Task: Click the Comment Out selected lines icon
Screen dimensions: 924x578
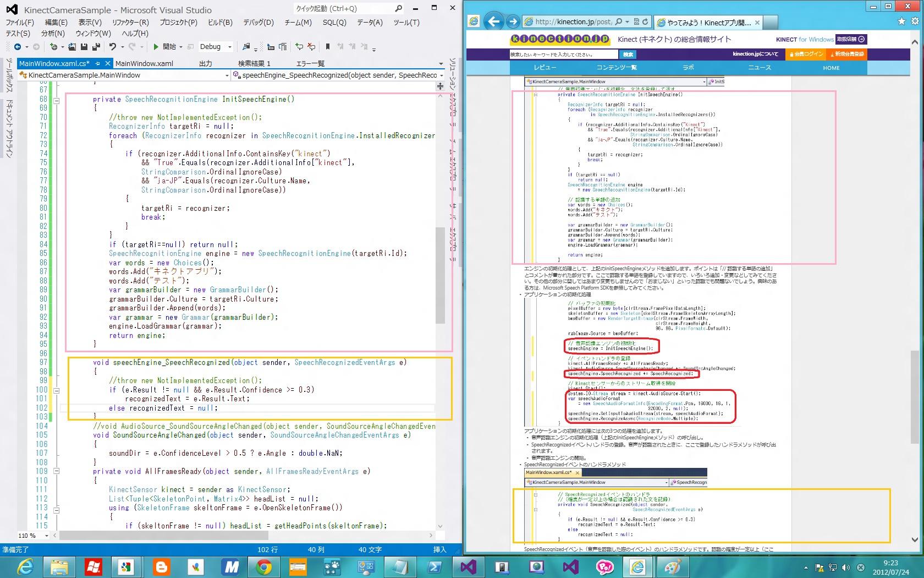Action: [x=299, y=47]
